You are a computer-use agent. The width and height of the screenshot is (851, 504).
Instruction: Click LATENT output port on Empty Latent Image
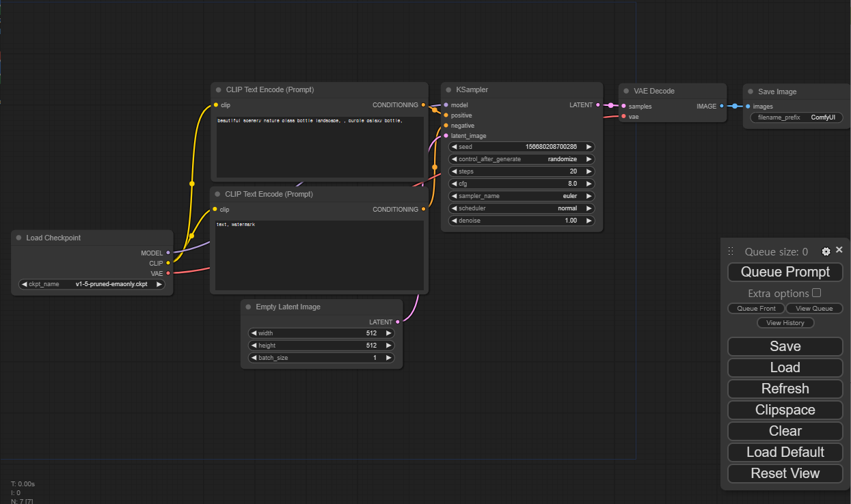click(398, 322)
